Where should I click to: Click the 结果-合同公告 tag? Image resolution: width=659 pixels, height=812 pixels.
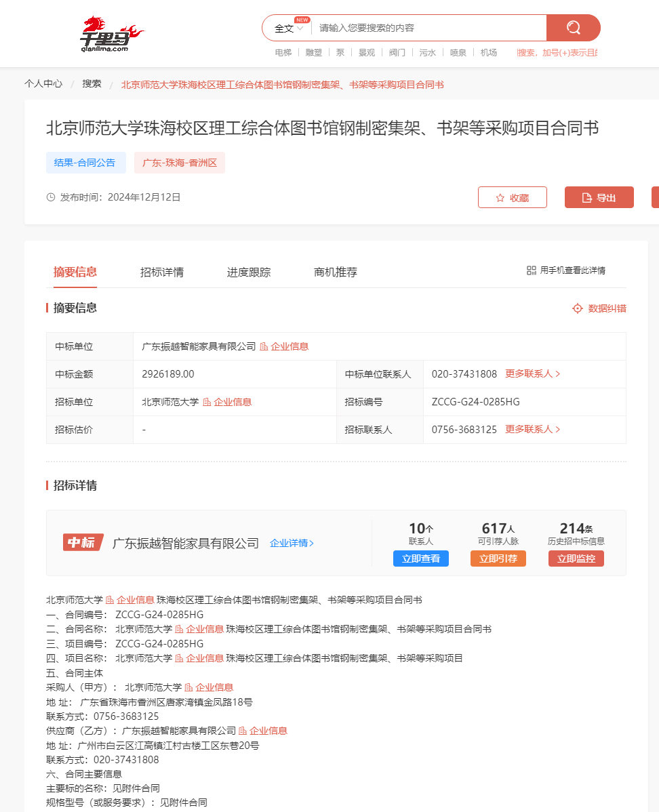pyautogui.click(x=85, y=163)
